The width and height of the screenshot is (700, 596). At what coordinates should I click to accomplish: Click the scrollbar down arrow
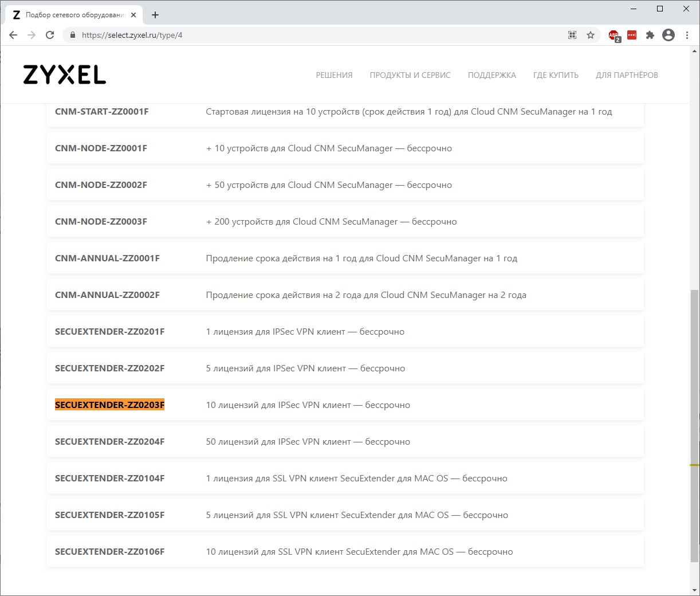[x=694, y=590]
